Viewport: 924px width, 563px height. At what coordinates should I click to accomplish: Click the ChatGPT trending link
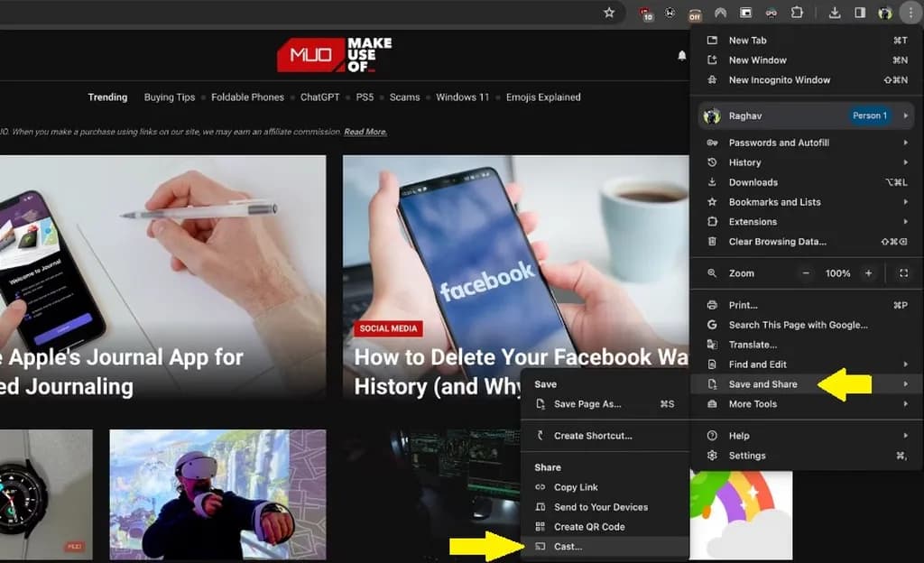pyautogui.click(x=320, y=97)
